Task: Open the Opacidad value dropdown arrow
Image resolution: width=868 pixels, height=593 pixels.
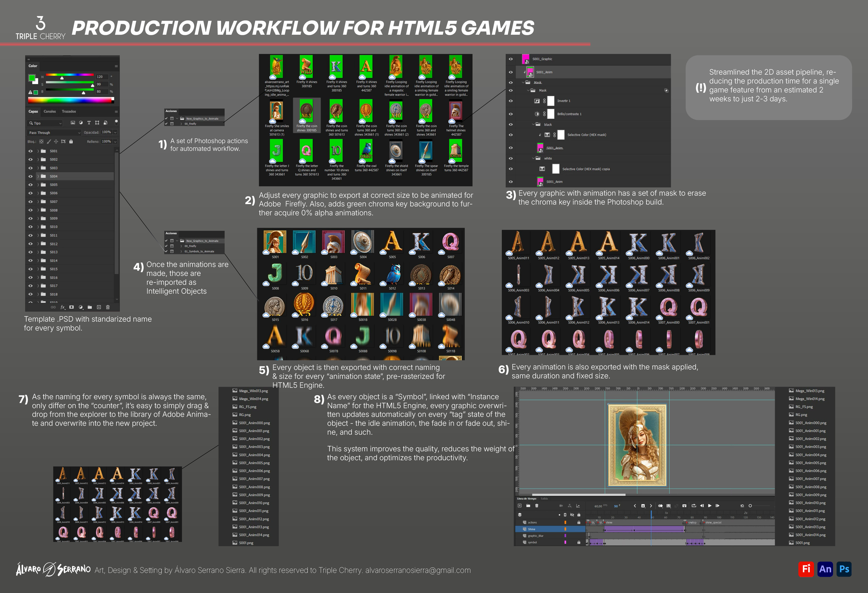Action: [115, 133]
